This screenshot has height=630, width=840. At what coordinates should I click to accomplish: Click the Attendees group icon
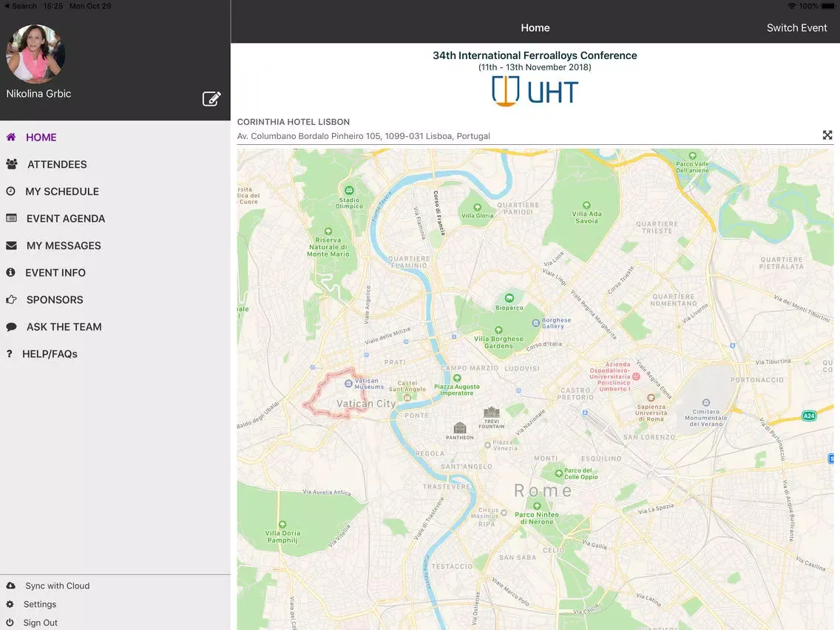point(12,164)
